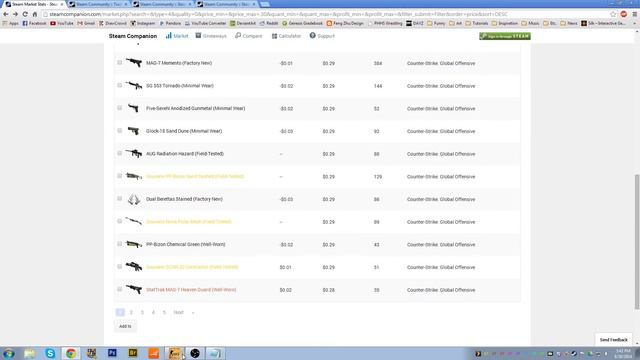Tick the checkbox for Souvenir SCAR-20 row
This screenshot has width=640, height=360.
tap(119, 267)
